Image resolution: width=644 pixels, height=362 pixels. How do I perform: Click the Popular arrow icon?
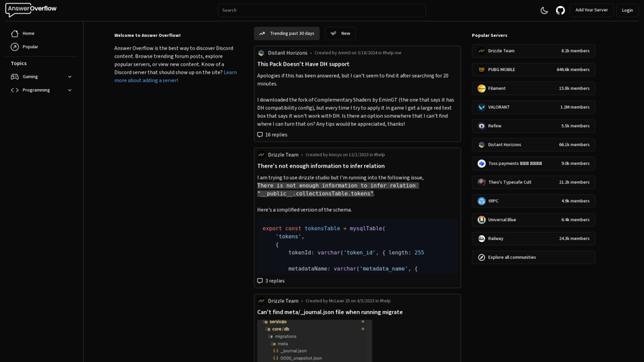[15, 47]
